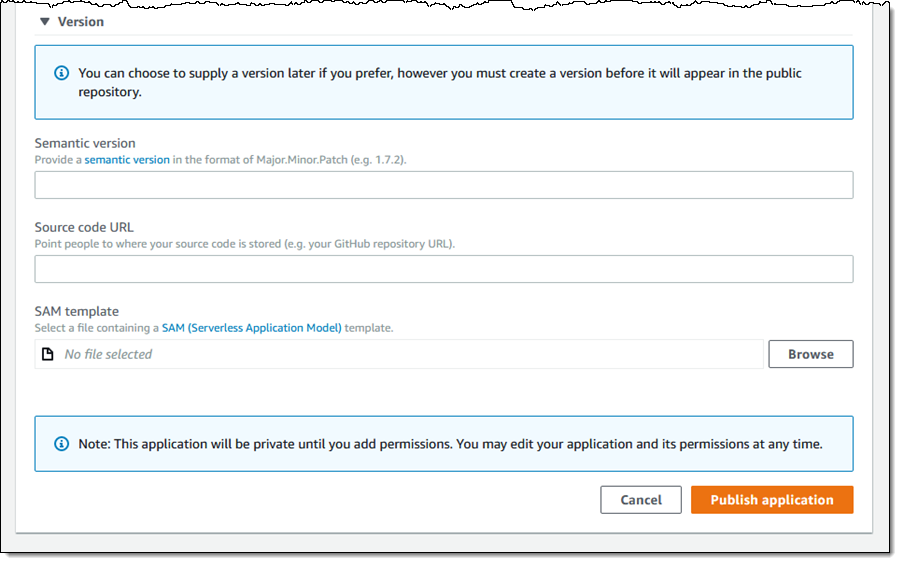Cancel the application form
Image resolution: width=900 pixels, height=563 pixels.
click(641, 500)
